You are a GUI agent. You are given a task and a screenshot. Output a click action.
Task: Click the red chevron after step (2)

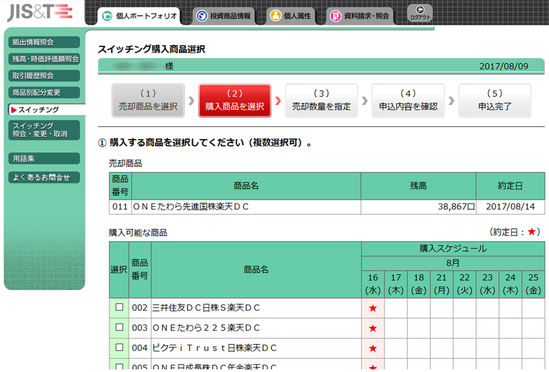pyautogui.click(x=278, y=101)
